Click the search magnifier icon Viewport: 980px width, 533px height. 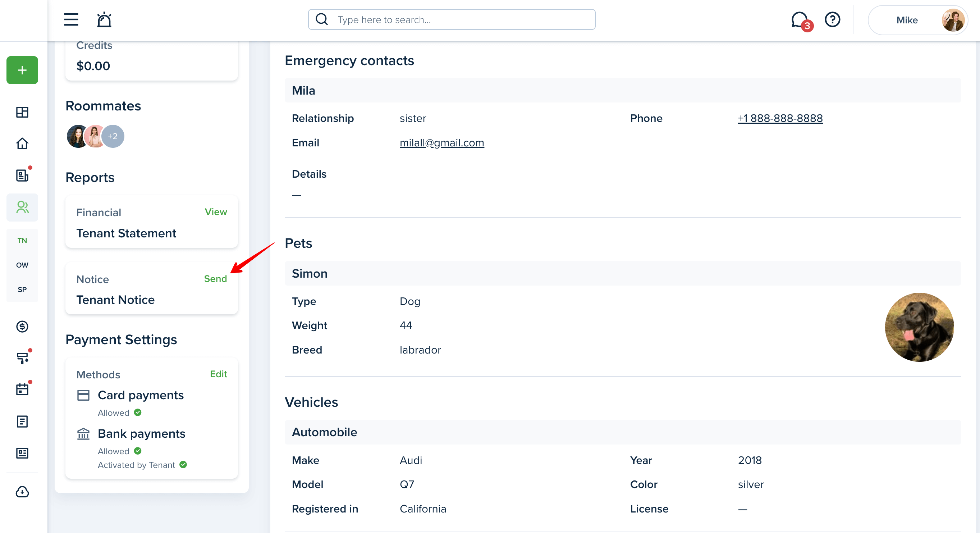(322, 19)
